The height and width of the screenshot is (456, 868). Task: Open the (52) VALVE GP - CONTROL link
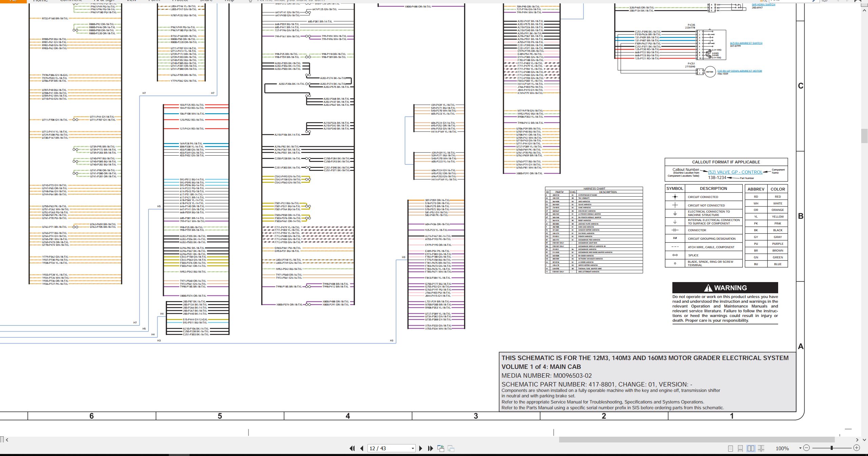pos(735,172)
